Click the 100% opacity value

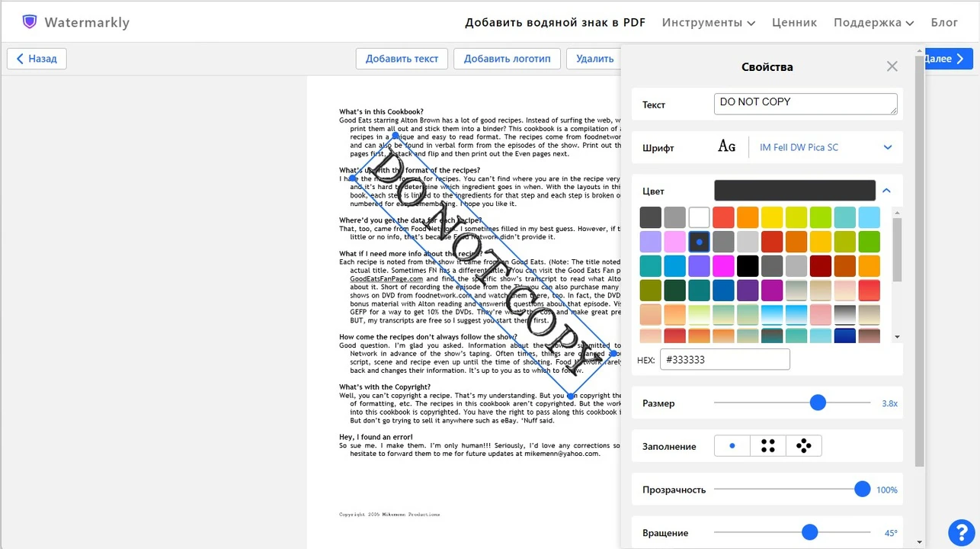(887, 490)
